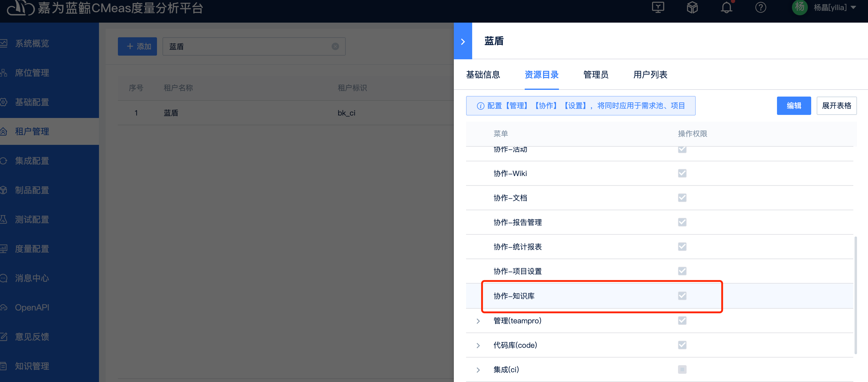Click the 系统概览 sidebar icon
868x382 pixels.
click(3, 43)
